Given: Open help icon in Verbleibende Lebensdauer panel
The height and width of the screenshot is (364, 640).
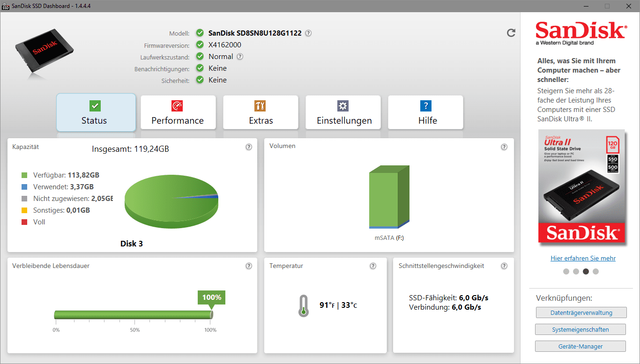Looking at the screenshot, I should 249,266.
